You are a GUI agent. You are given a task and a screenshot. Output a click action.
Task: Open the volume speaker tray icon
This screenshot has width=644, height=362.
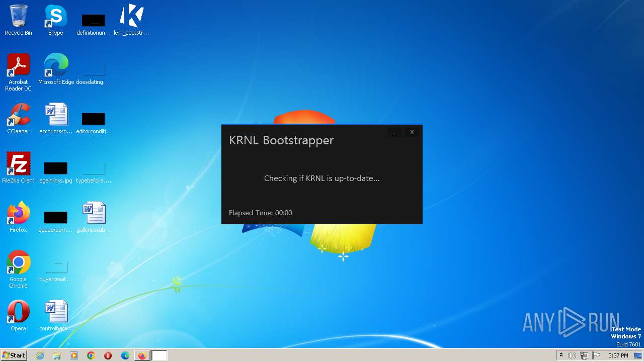(572, 355)
